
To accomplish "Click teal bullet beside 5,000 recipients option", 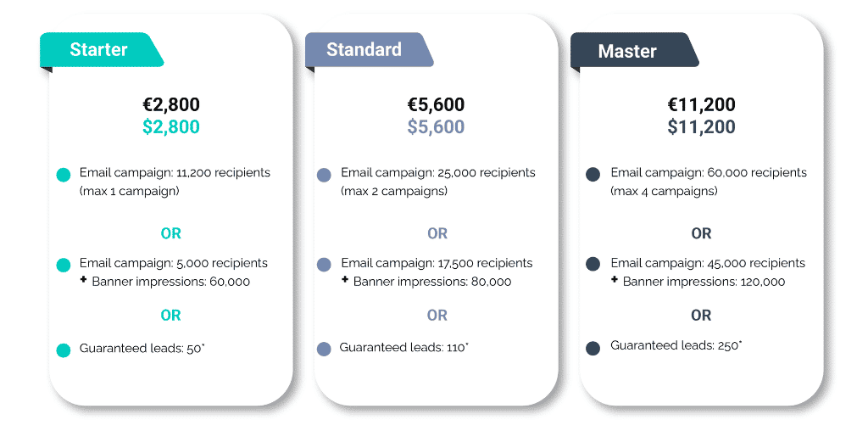I will (63, 266).
